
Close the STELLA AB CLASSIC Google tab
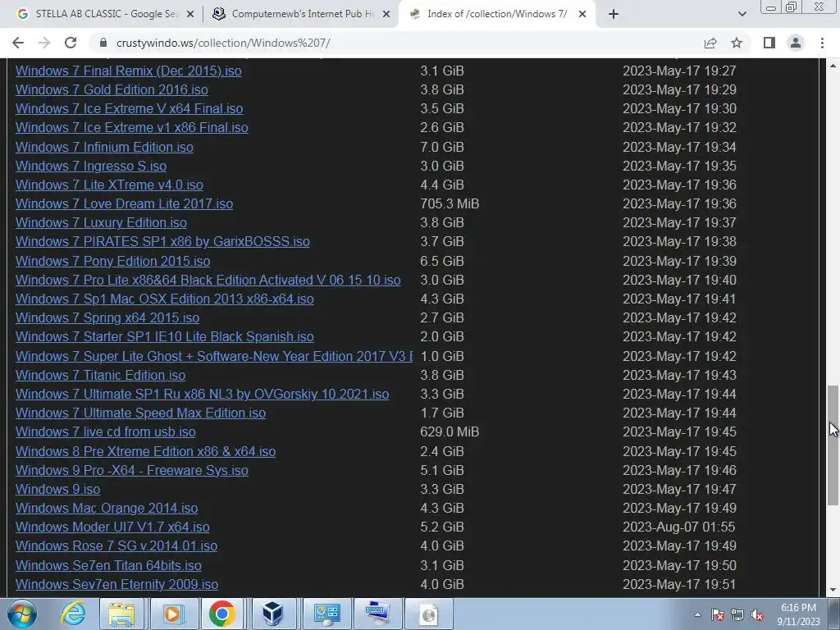[x=189, y=15]
